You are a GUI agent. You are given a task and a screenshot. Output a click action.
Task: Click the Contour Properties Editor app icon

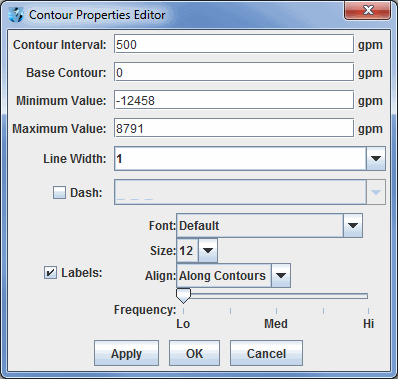[x=16, y=15]
